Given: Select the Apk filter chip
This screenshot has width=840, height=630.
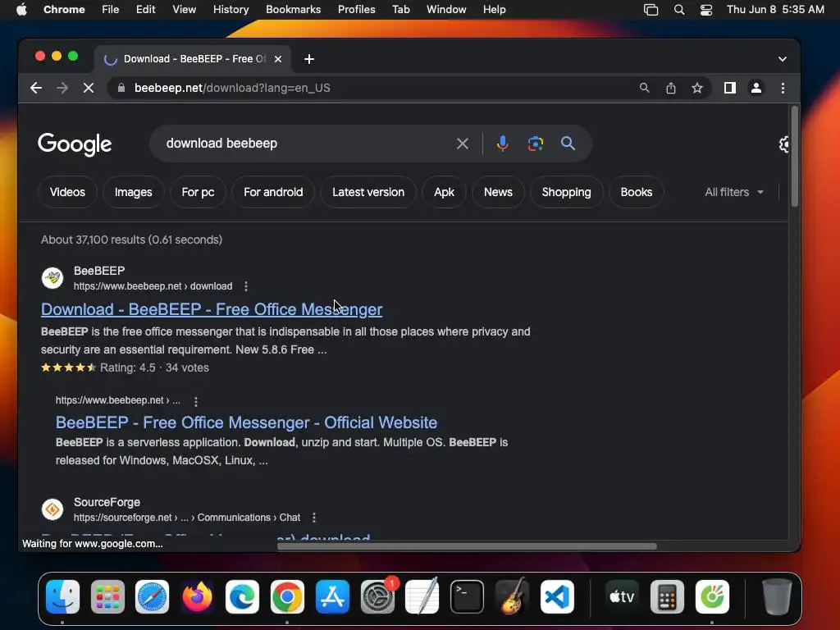Looking at the screenshot, I should (444, 192).
